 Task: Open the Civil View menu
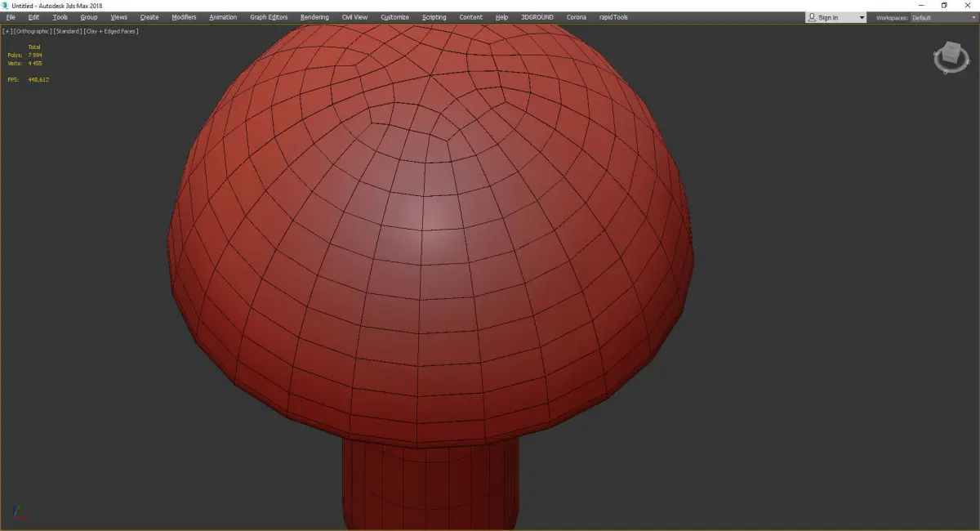click(x=354, y=17)
